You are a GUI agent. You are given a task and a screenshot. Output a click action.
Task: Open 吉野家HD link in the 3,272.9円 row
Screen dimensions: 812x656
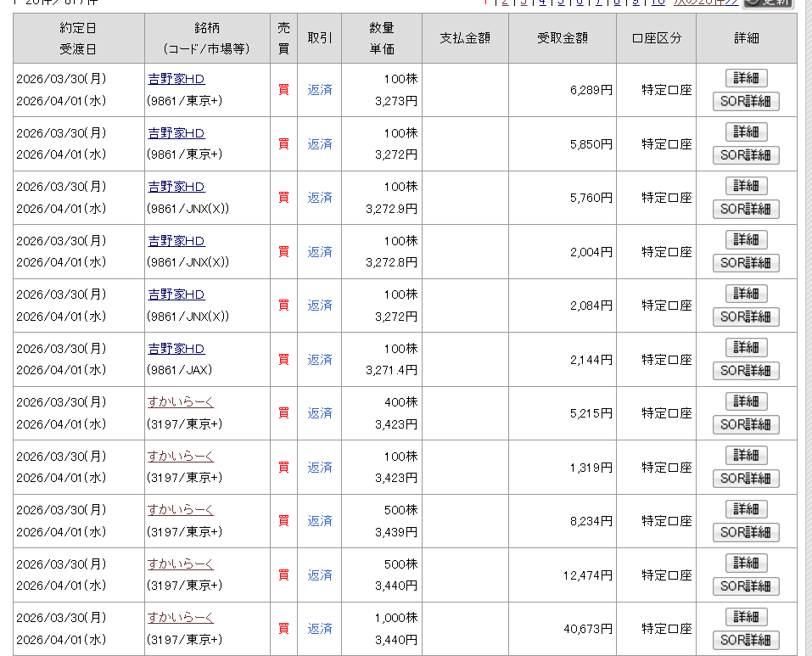(176, 187)
